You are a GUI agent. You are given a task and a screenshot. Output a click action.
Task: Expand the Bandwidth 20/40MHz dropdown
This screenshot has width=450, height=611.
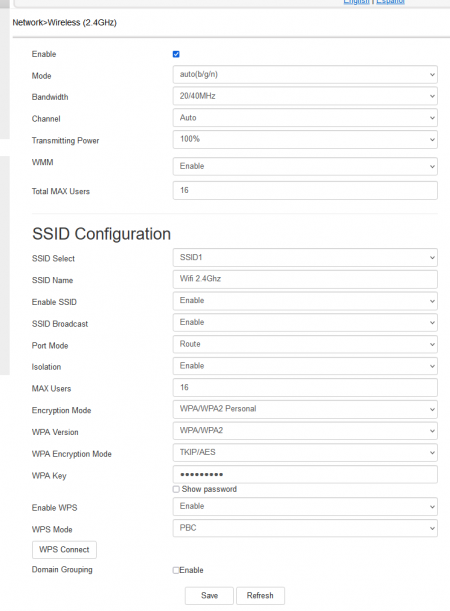coord(305,96)
